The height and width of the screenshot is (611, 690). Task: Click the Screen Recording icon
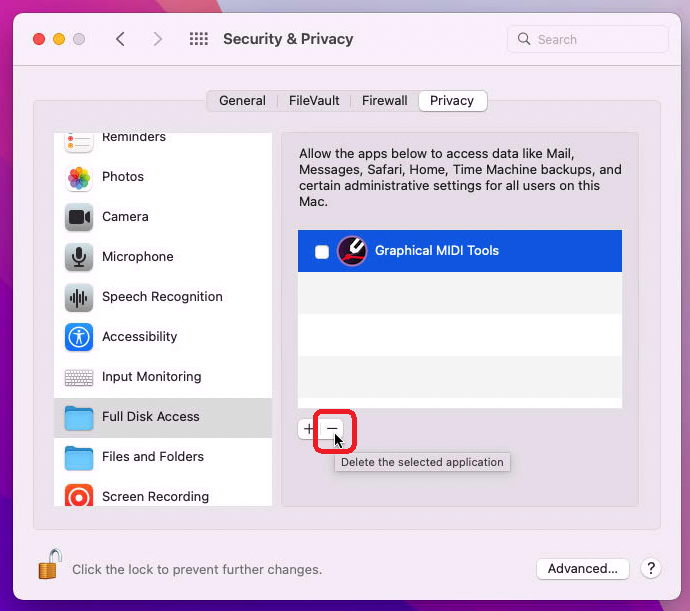coord(79,495)
